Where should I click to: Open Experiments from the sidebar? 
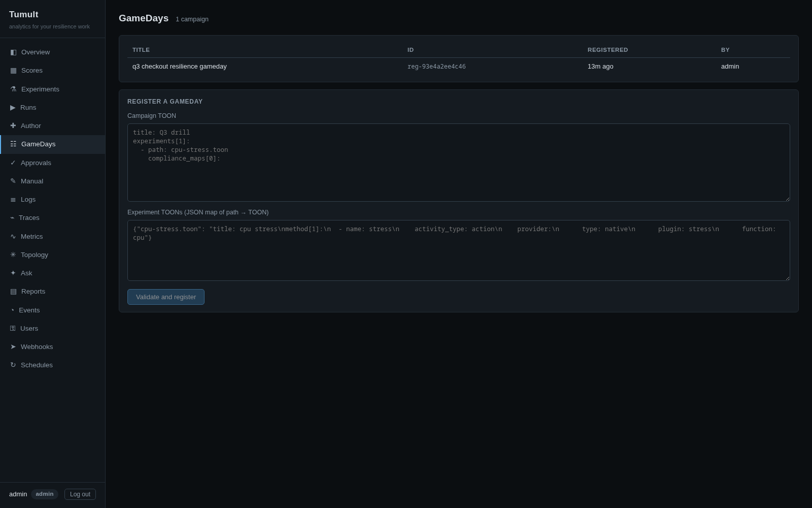click(x=53, y=89)
